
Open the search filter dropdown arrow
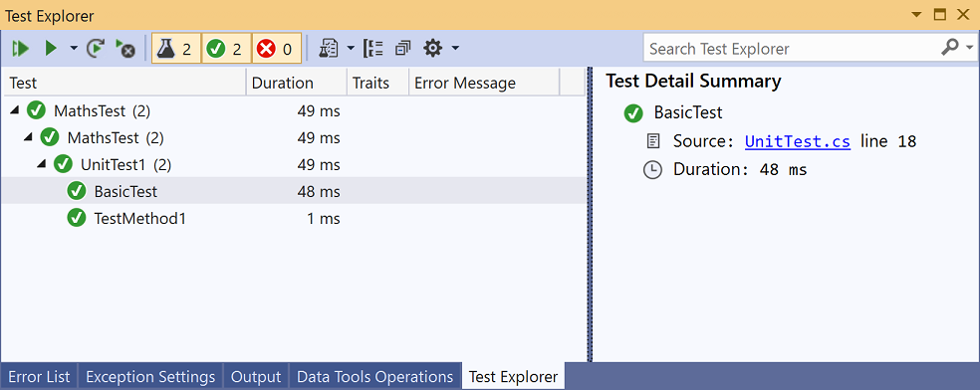click(x=969, y=49)
